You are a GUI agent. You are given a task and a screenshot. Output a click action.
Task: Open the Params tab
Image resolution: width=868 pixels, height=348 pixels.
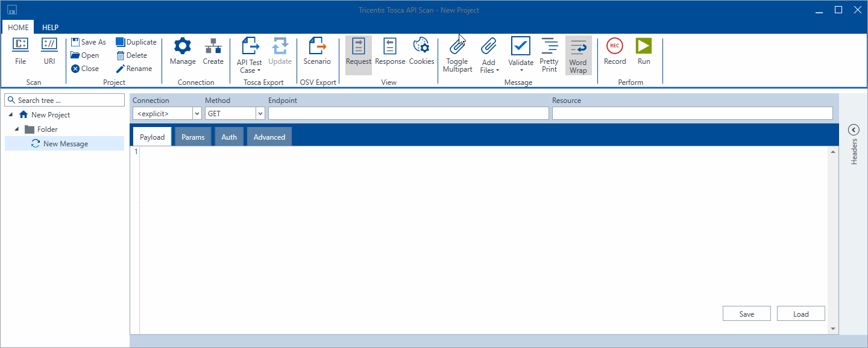(193, 137)
